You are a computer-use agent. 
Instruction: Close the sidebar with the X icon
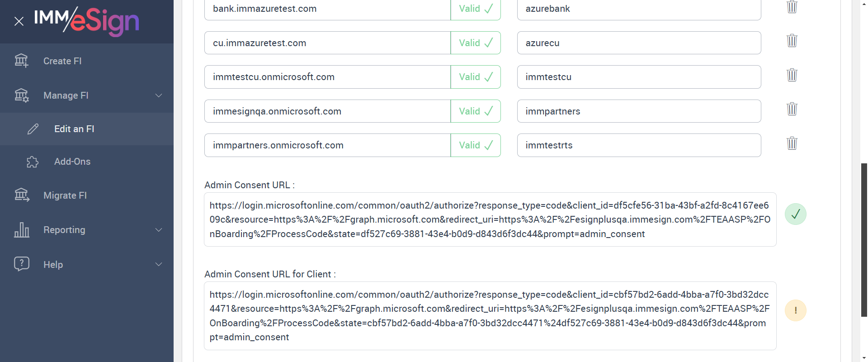pyautogui.click(x=19, y=21)
